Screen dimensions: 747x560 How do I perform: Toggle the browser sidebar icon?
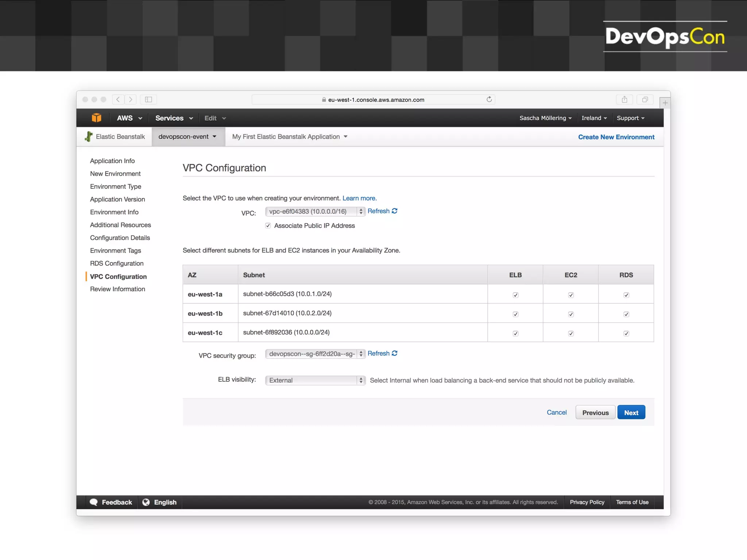148,100
